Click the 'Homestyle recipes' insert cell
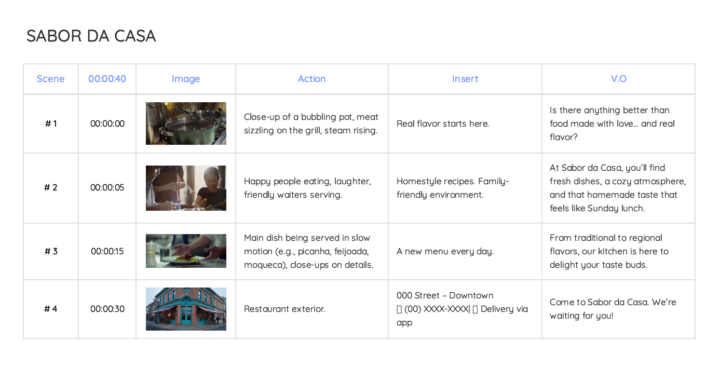The height and width of the screenshot is (369, 720). pos(465,188)
